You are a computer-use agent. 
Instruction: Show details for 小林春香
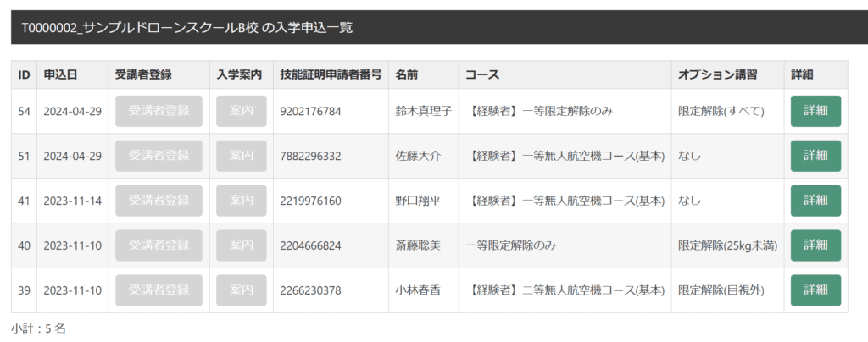[x=815, y=290]
